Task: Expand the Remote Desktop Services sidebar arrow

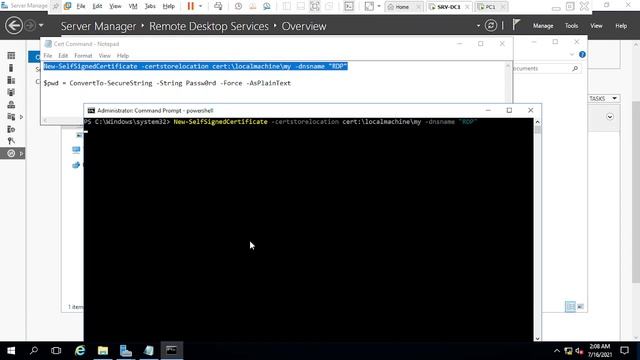Action: pyautogui.click(x=21, y=153)
